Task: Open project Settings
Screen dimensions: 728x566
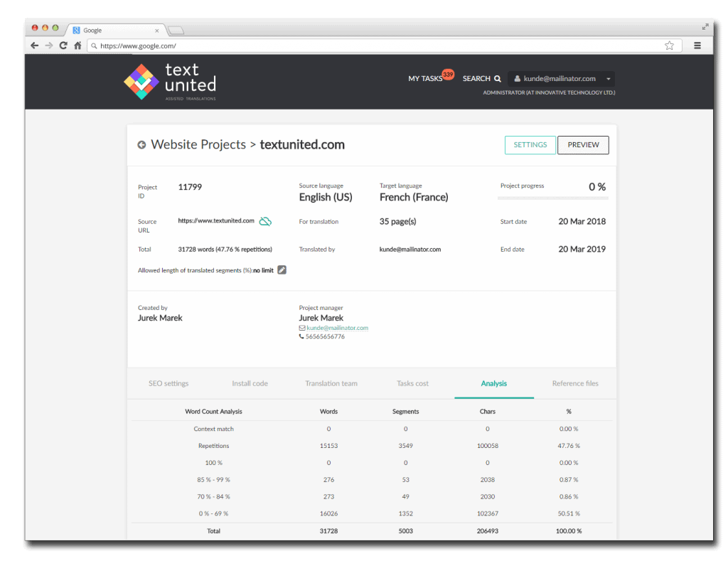Action: pyautogui.click(x=530, y=145)
